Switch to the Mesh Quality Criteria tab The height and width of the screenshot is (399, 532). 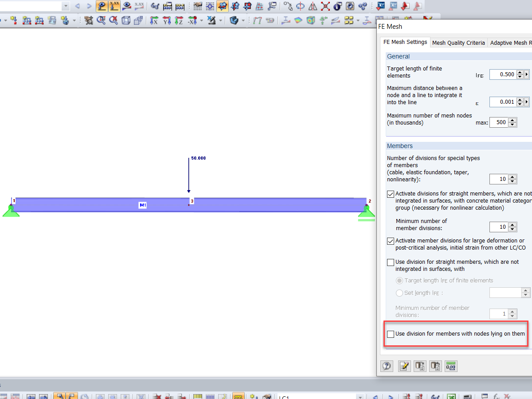coord(458,43)
